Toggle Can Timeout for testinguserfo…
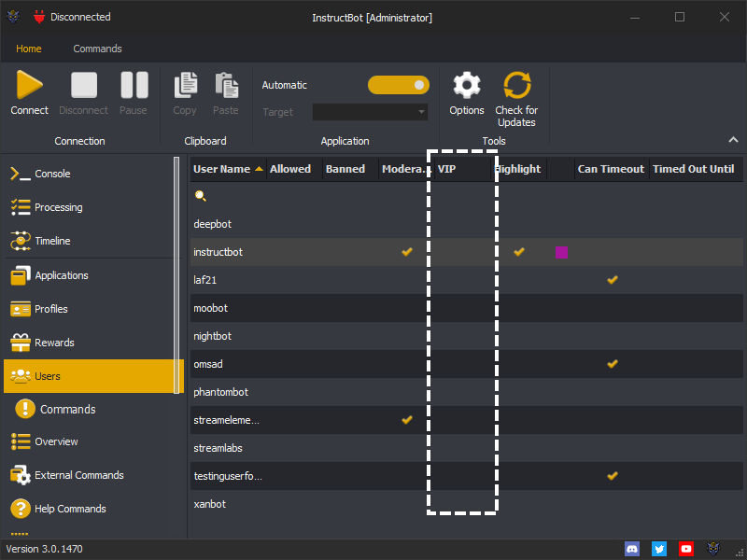 (x=613, y=476)
